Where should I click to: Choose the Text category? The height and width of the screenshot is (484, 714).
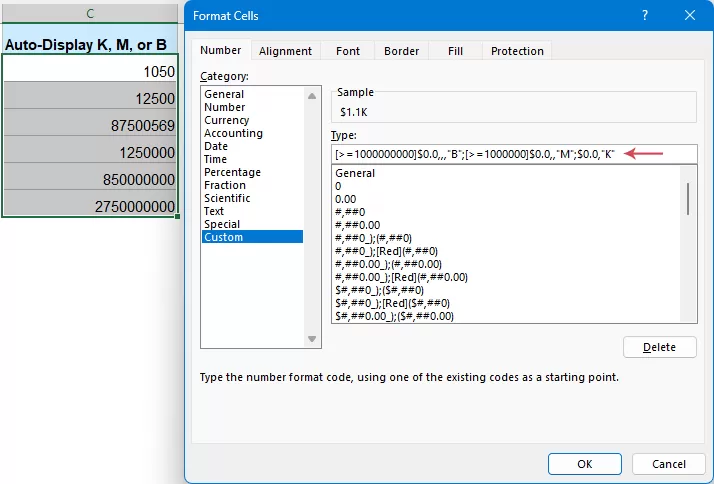click(252, 211)
